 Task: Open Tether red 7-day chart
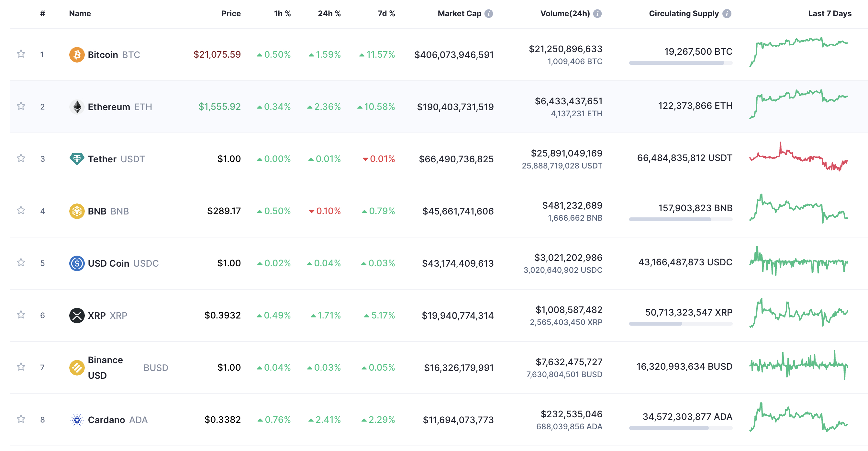point(799,156)
